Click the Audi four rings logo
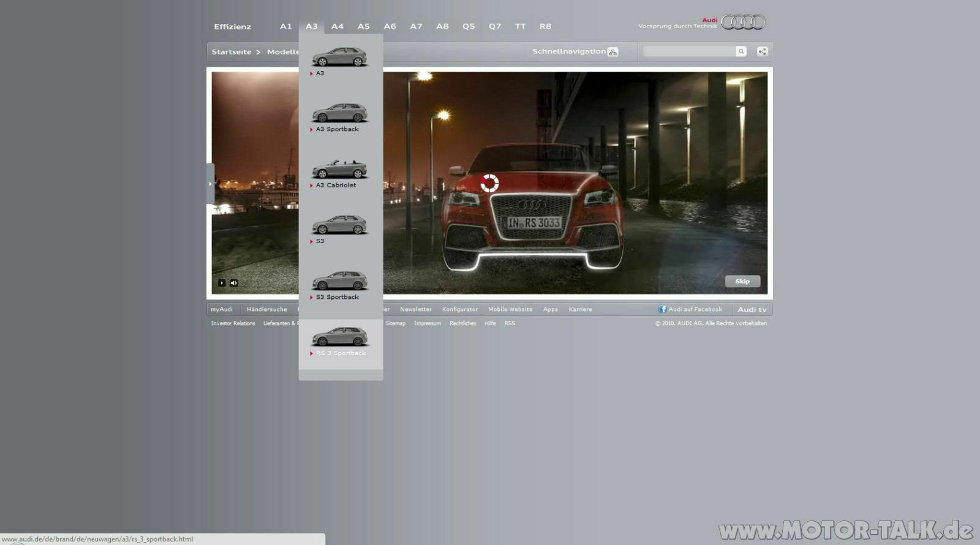The image size is (980, 545). (743, 23)
